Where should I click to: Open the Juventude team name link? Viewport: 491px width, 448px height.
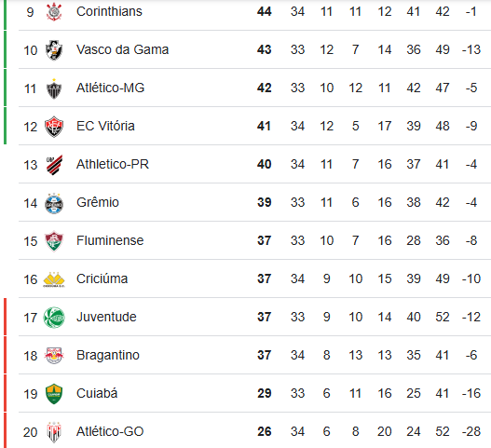click(x=106, y=317)
